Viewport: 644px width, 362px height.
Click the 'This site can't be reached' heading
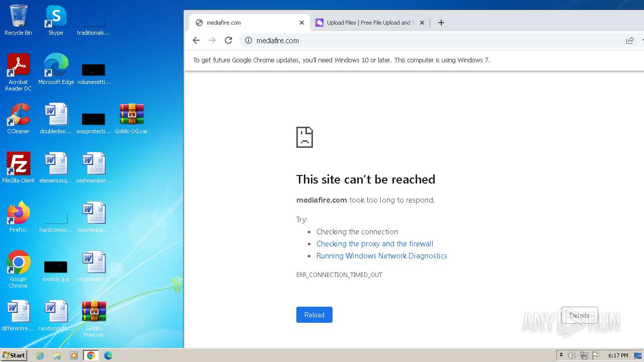tap(366, 179)
